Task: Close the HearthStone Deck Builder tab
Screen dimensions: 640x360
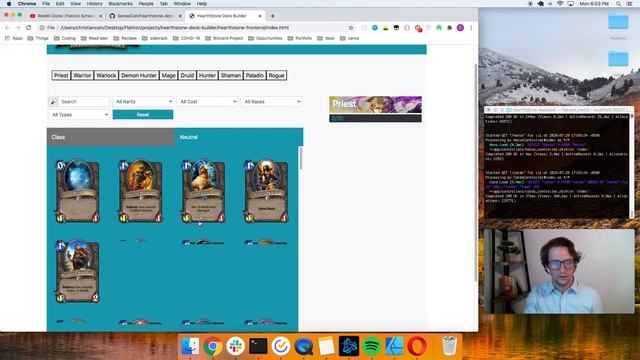Action: tap(260, 16)
